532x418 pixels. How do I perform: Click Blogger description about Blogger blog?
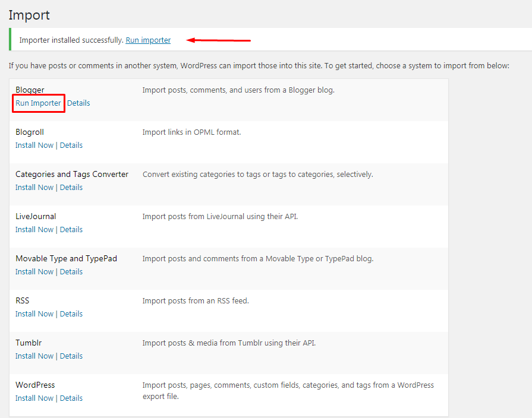click(238, 90)
